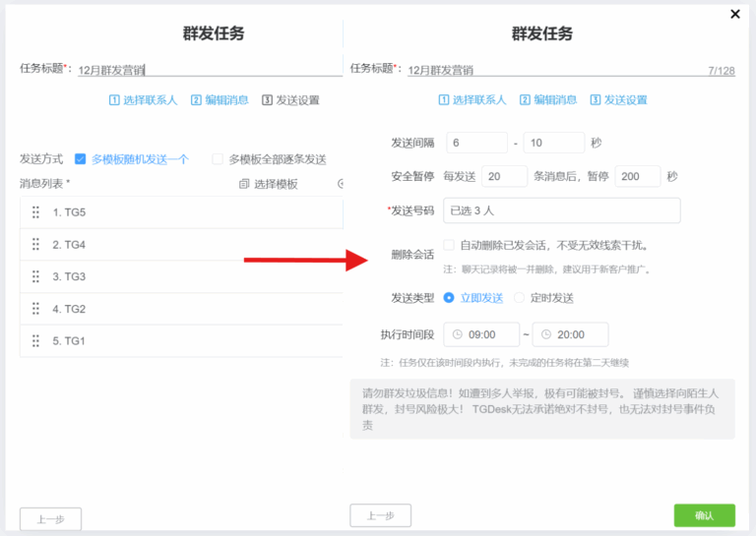Select the 立即发送 radio option
Image resolution: width=756 pixels, height=536 pixels.
(449, 298)
